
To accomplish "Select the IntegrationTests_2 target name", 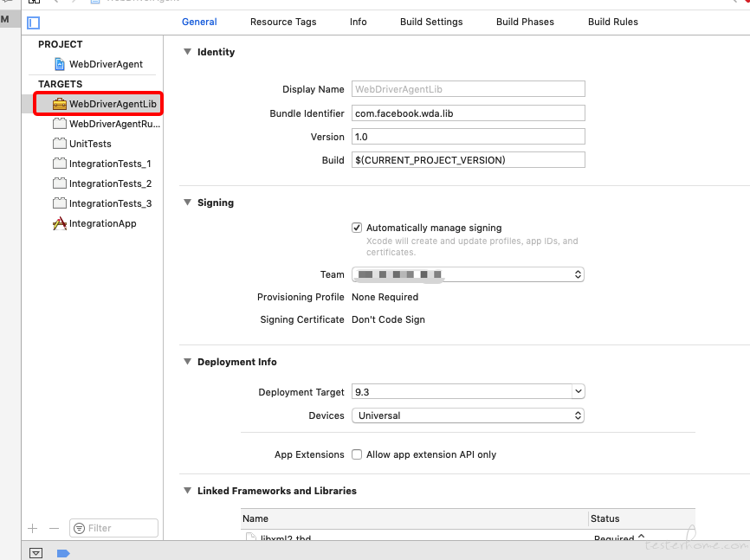I will click(111, 183).
